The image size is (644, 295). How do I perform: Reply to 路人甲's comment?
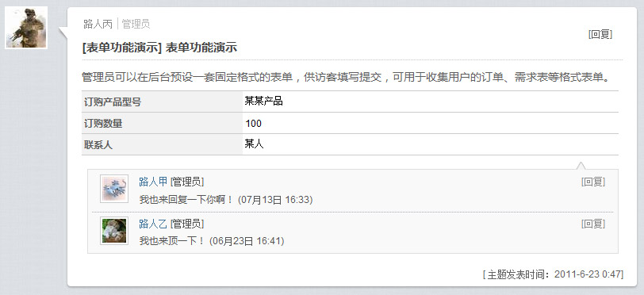click(x=593, y=182)
